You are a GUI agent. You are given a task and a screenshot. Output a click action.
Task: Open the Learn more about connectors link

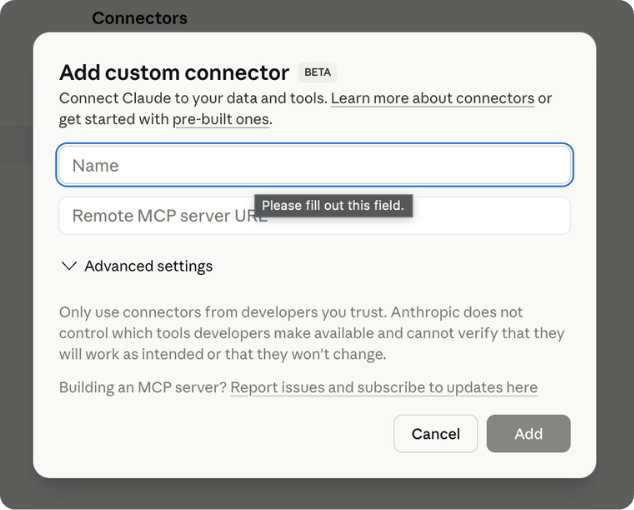[432, 98]
